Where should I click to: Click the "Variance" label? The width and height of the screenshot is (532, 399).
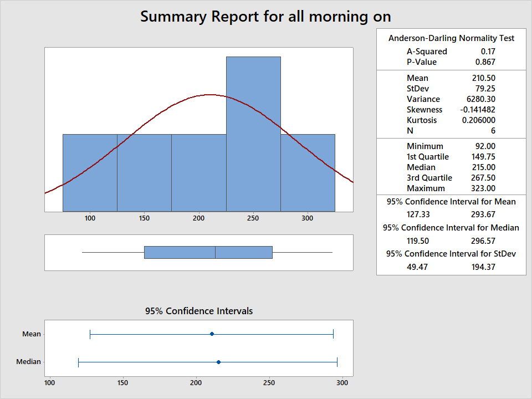coord(423,99)
